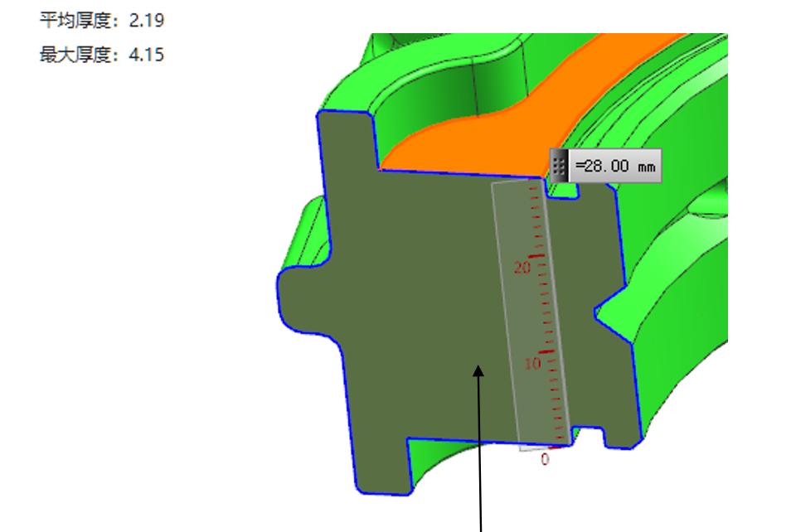
Task: Click the ruler's 0 origin label
Action: (545, 459)
